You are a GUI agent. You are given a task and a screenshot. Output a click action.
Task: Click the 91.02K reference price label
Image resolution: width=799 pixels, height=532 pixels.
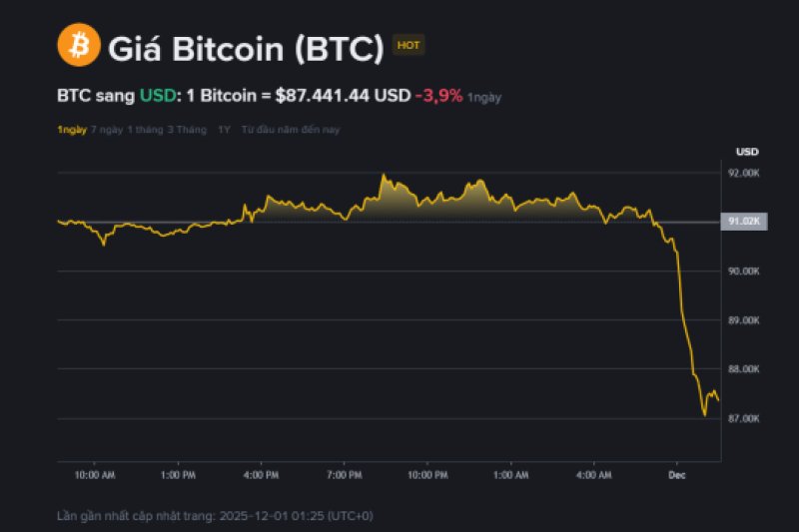tap(745, 222)
